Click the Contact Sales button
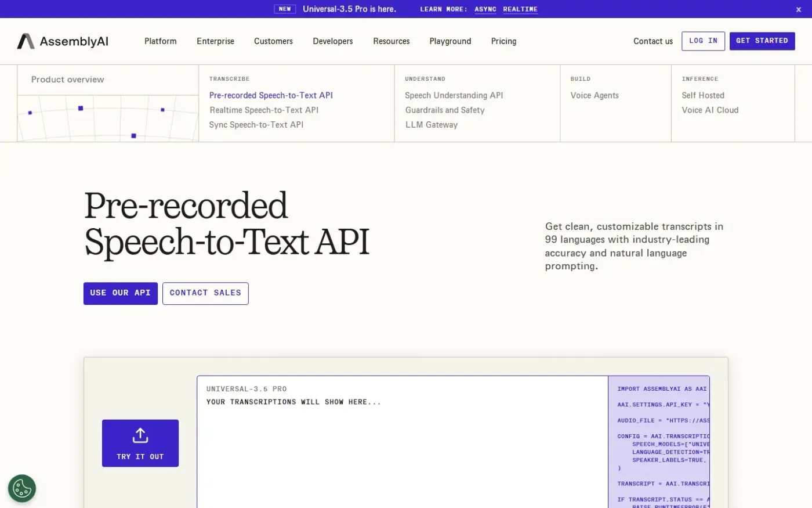812x508 pixels. click(205, 293)
